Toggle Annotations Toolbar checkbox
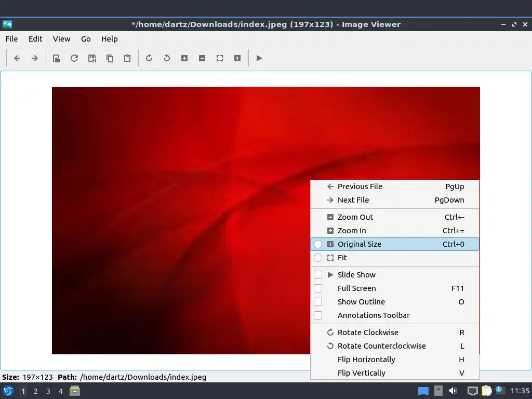Screen dimensions: 532x399 coord(318,315)
